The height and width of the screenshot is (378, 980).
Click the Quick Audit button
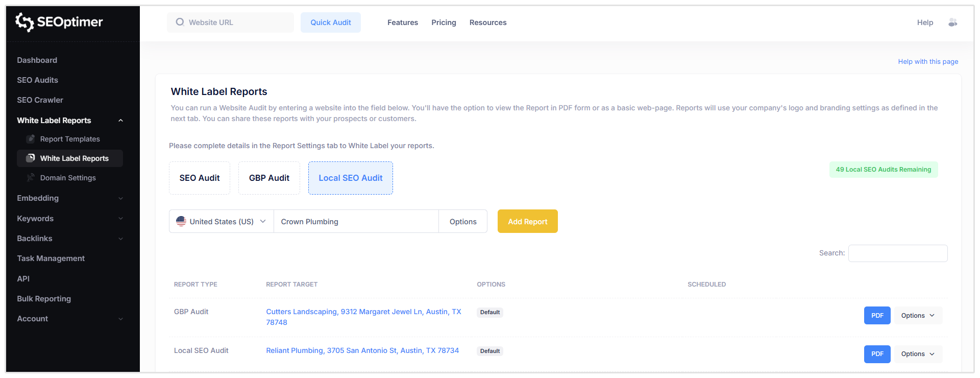(x=331, y=22)
